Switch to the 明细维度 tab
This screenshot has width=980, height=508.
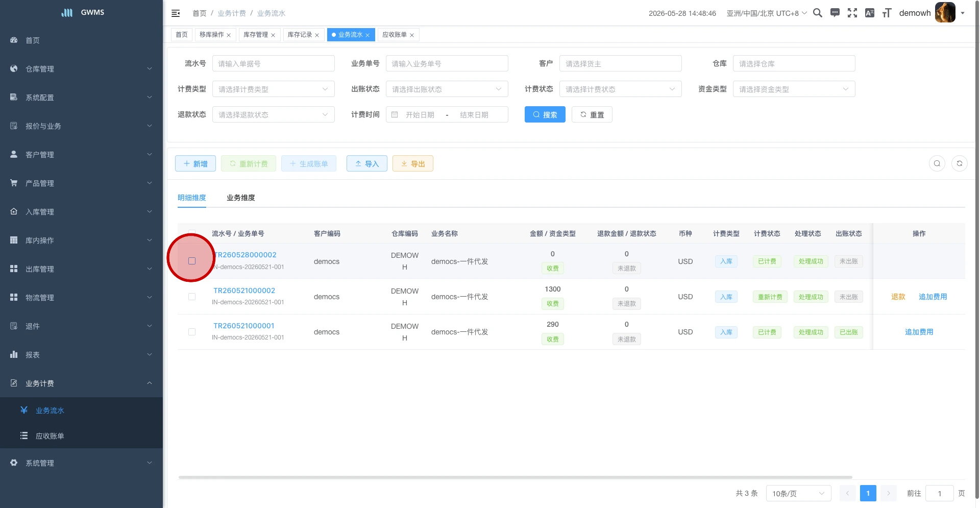coord(192,198)
